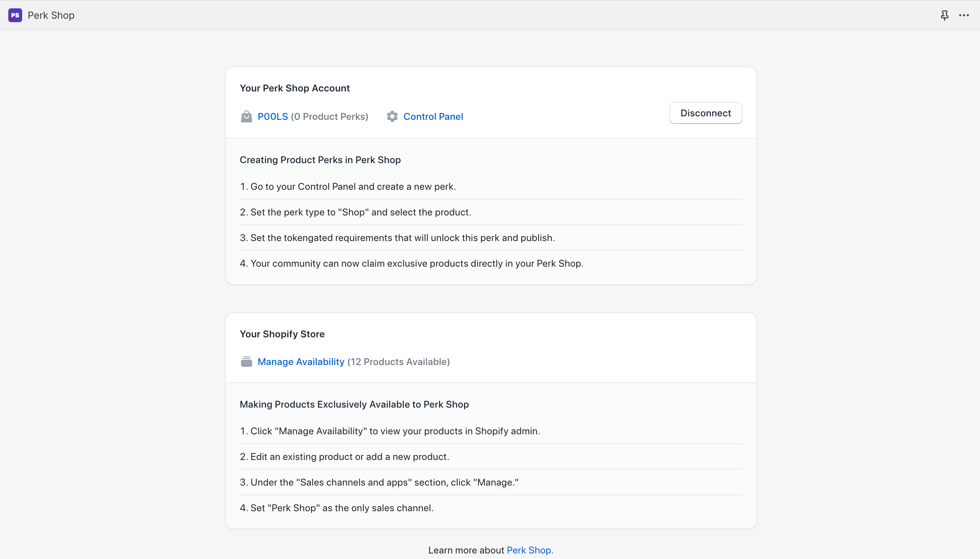Disconnect the Perk Shop account
This screenshot has width=980, height=559.
coord(705,113)
